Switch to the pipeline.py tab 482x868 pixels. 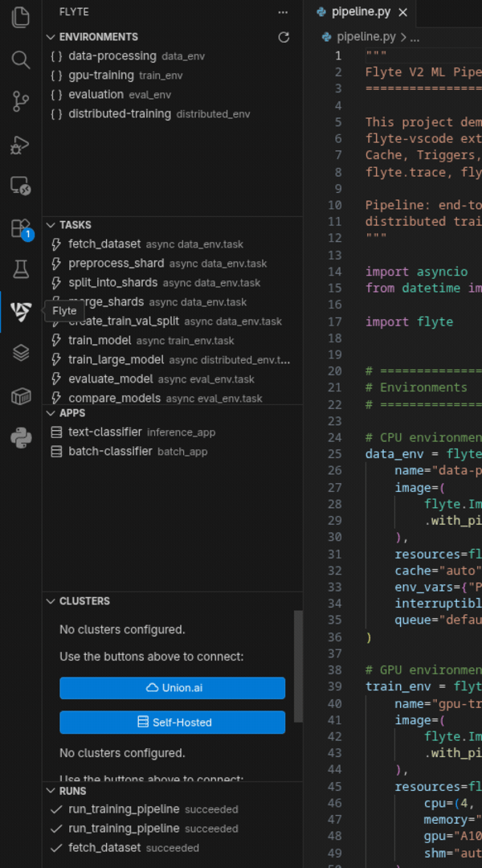[x=361, y=12]
